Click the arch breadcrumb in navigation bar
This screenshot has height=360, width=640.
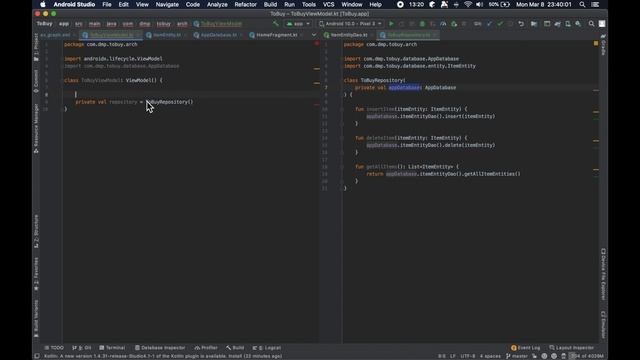[x=182, y=24]
